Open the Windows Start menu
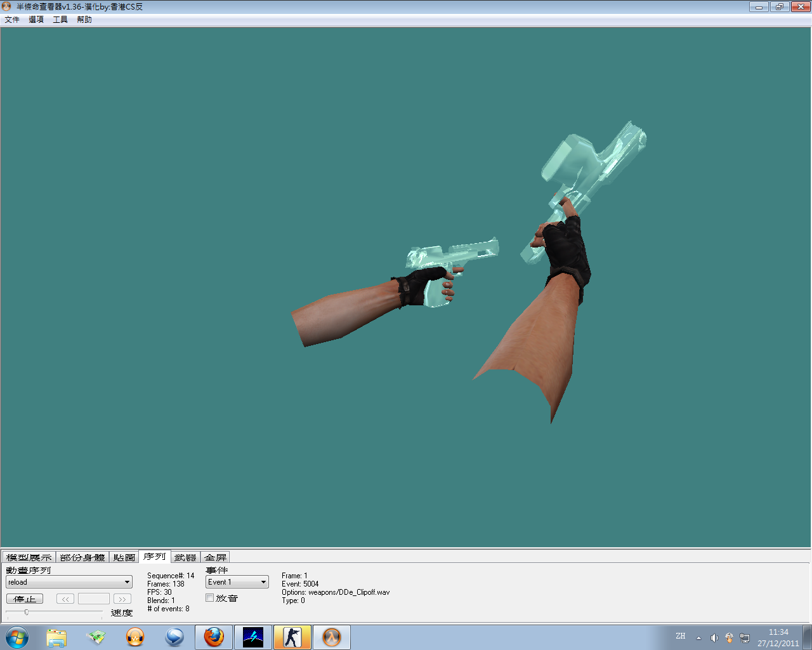 click(16, 637)
